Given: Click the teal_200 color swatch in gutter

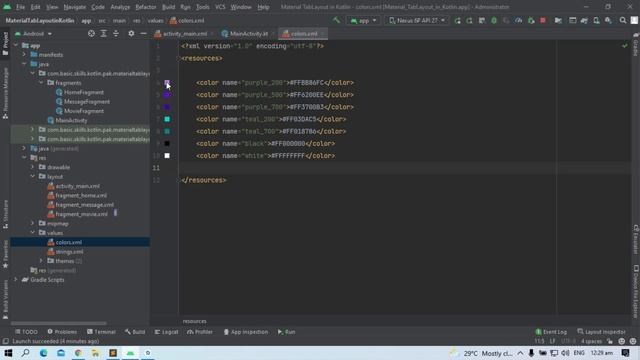Looking at the screenshot, I should [167, 119].
